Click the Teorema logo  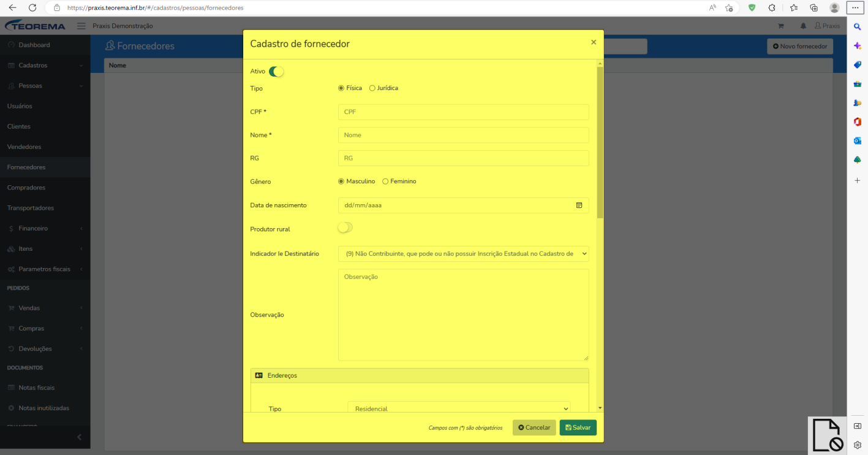tap(34, 26)
